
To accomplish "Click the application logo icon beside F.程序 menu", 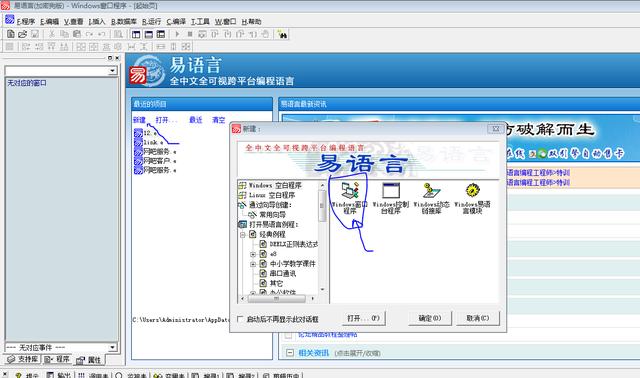I will pos(9,20).
